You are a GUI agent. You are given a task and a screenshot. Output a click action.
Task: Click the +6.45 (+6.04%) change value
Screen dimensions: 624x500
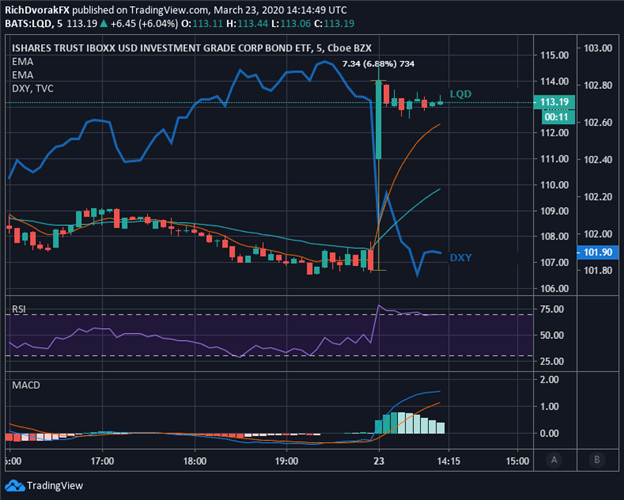144,23
